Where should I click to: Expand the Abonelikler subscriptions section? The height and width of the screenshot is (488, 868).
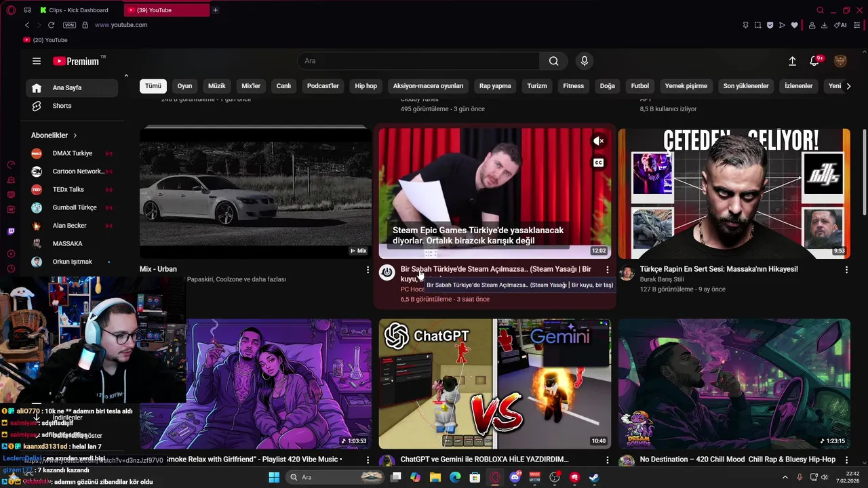click(54, 136)
